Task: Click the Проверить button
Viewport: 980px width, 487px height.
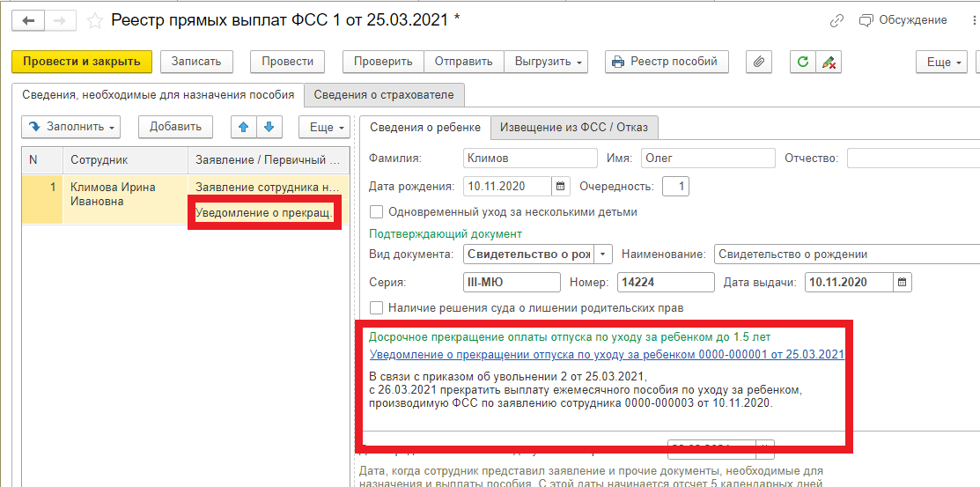Action: 383,62
